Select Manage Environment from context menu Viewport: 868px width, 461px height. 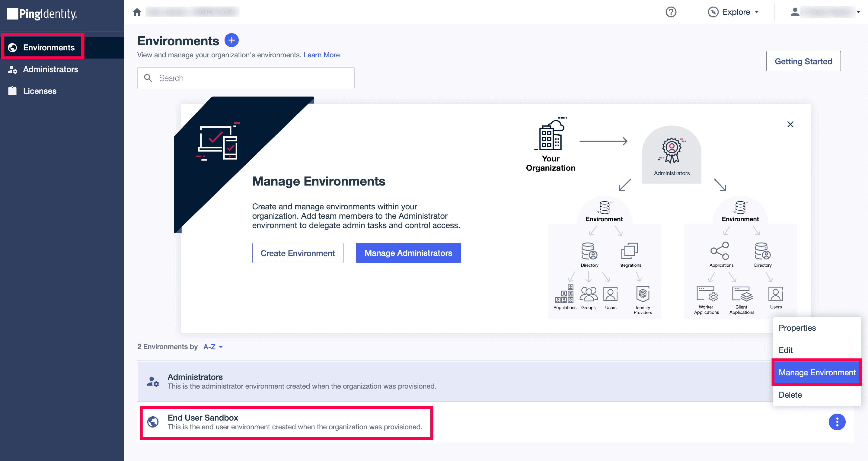tap(817, 372)
